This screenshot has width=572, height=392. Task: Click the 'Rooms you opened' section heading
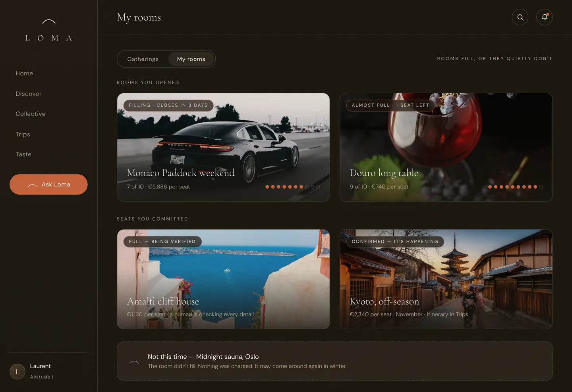[148, 83]
